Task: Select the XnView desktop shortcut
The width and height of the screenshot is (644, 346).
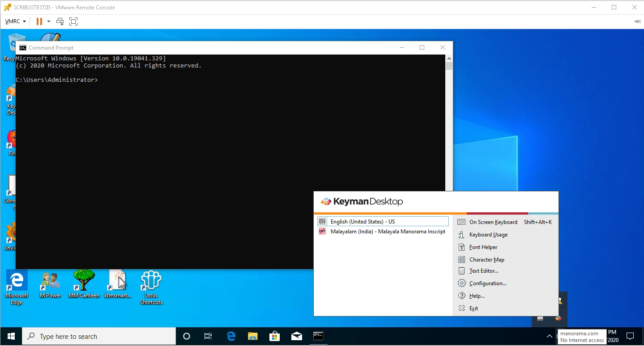Action: 10,237
